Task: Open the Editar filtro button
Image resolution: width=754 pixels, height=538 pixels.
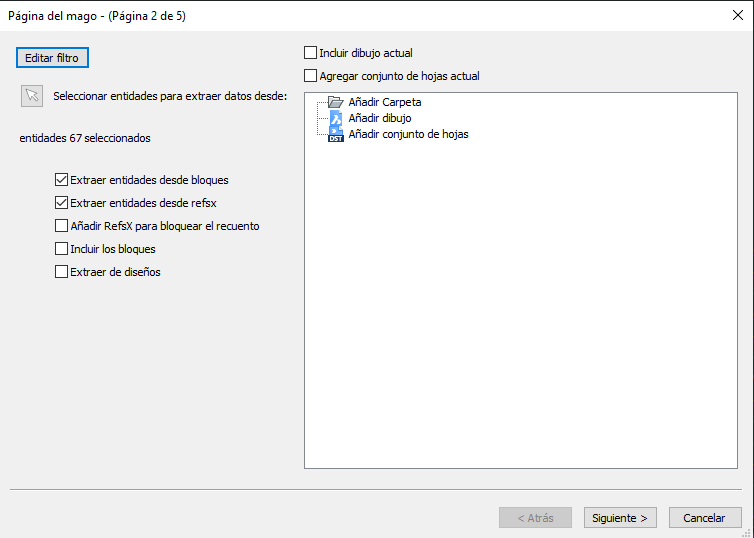Action: coord(52,58)
